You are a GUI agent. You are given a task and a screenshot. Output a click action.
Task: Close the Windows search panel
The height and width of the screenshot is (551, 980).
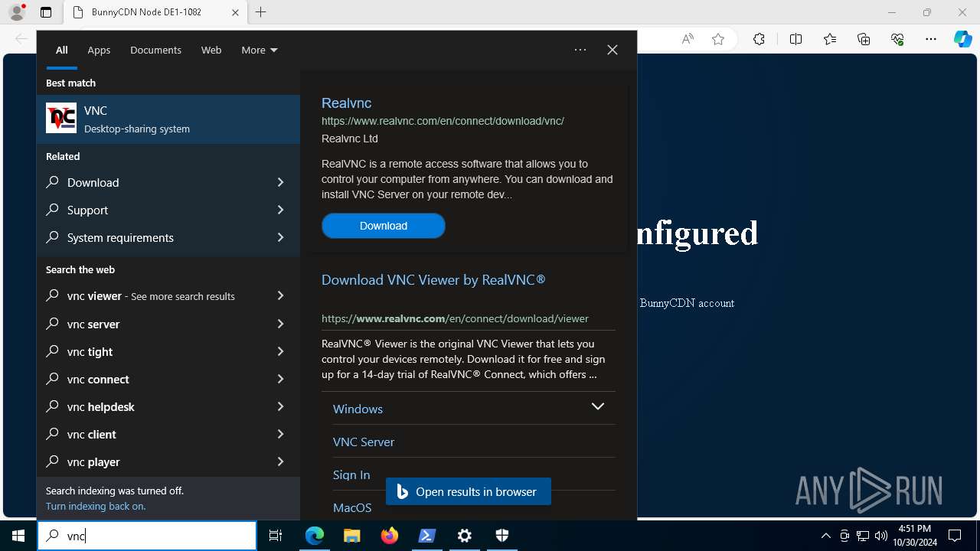tap(612, 50)
